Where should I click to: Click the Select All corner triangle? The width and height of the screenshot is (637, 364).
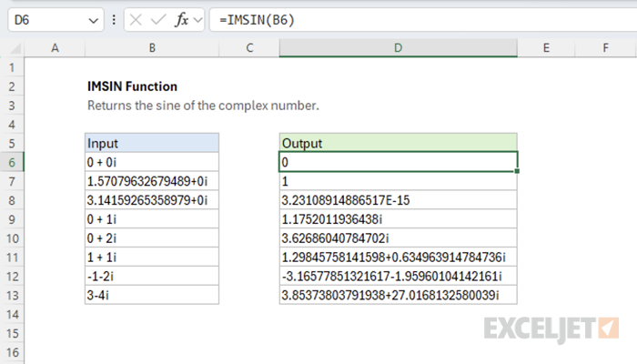[15, 49]
